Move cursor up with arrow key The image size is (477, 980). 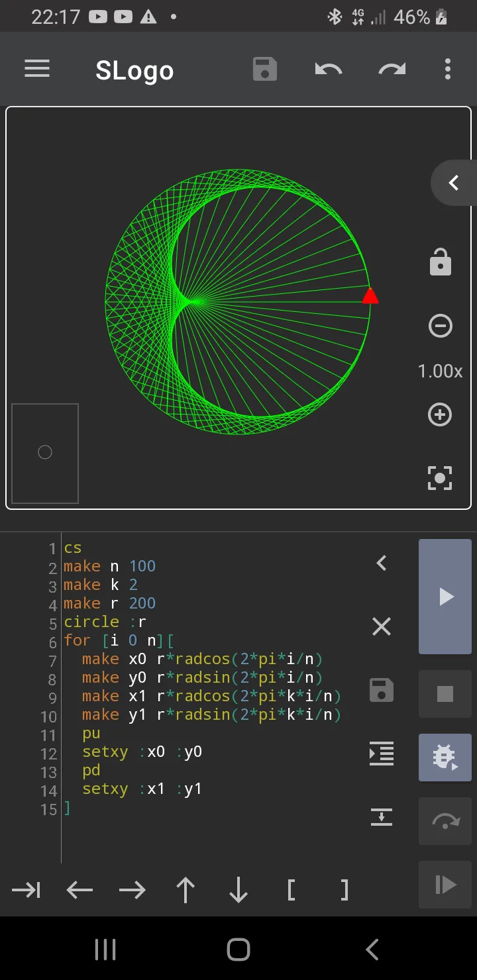(x=185, y=891)
